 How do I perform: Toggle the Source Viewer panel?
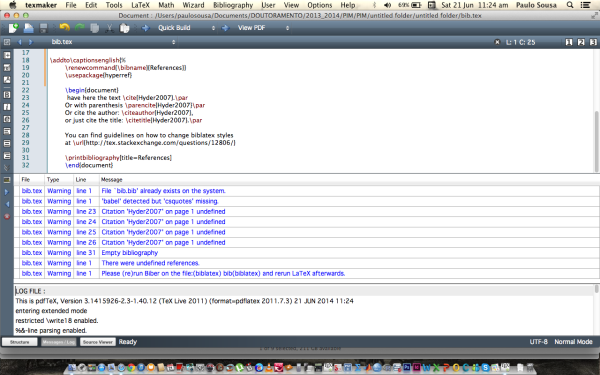[x=98, y=342]
